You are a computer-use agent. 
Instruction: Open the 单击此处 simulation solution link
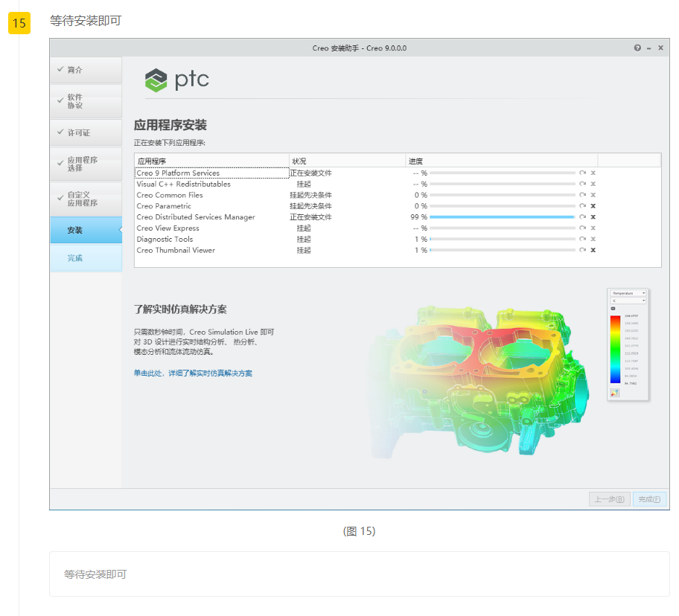(193, 373)
